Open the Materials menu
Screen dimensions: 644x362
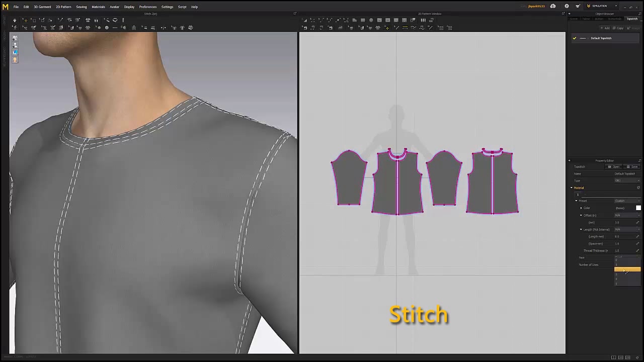[98, 7]
